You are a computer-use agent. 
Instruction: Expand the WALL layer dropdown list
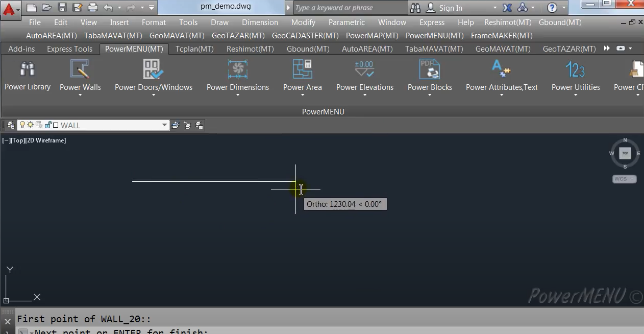tap(164, 125)
